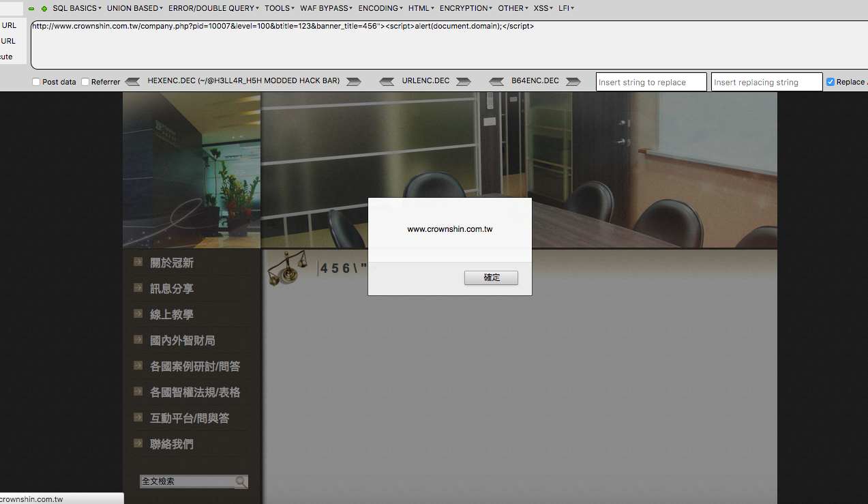
Task: Click the 全文檢索 search input field
Action: [188, 481]
